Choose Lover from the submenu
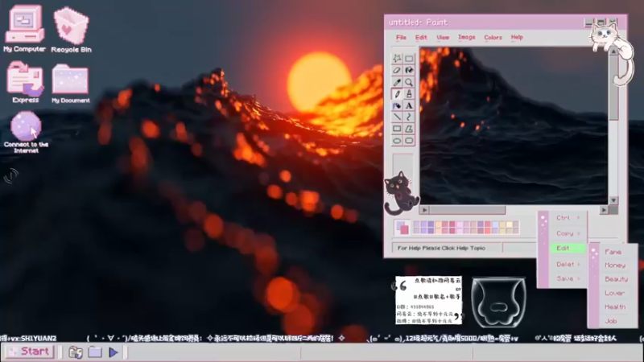 614,293
